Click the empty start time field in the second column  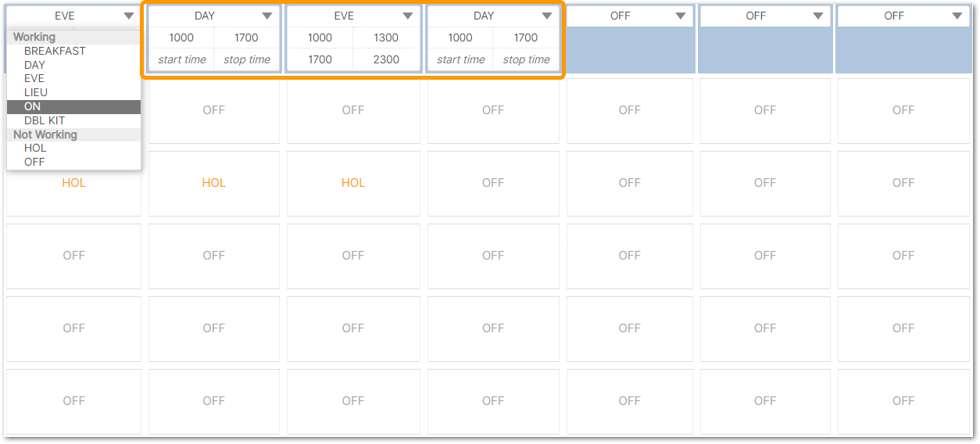click(181, 59)
